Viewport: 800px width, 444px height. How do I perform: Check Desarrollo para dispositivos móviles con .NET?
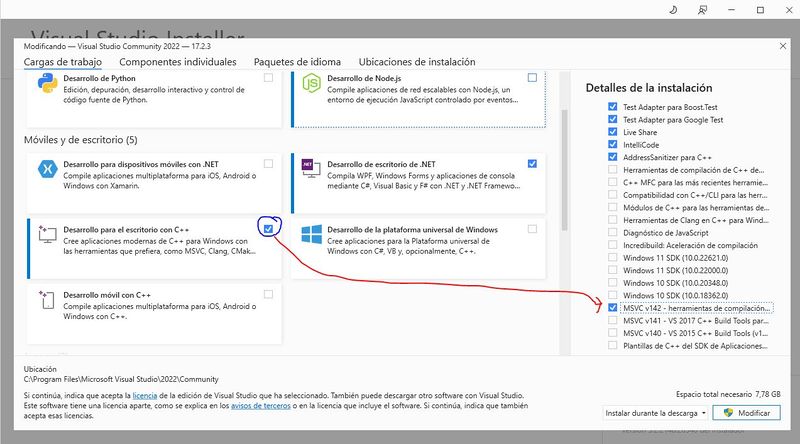coord(268,164)
